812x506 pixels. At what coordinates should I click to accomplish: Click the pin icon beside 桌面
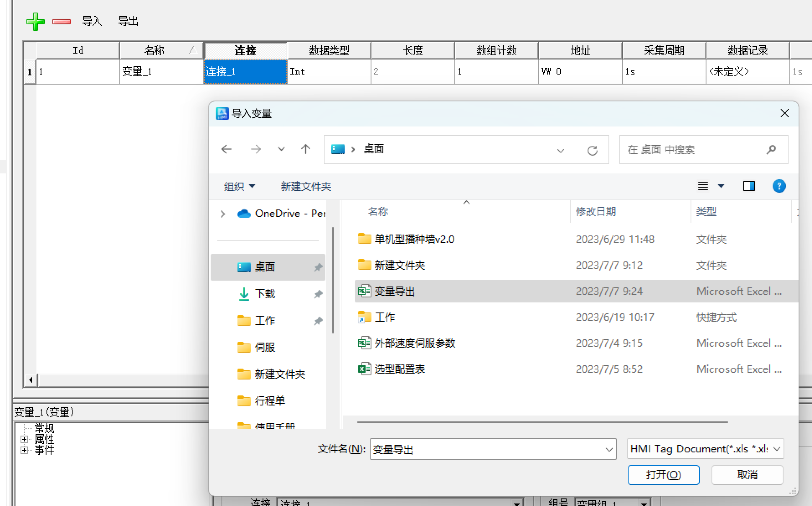coord(318,267)
